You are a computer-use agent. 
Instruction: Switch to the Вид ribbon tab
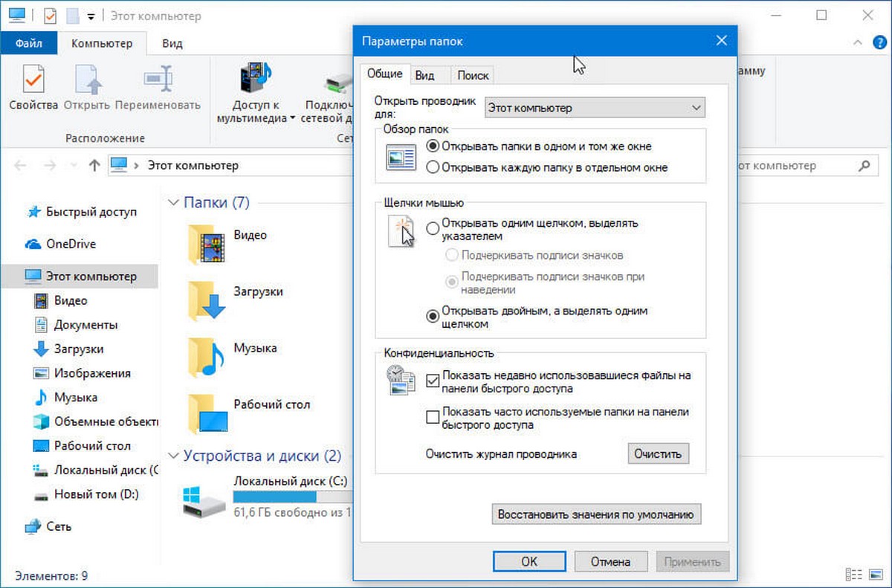172,44
